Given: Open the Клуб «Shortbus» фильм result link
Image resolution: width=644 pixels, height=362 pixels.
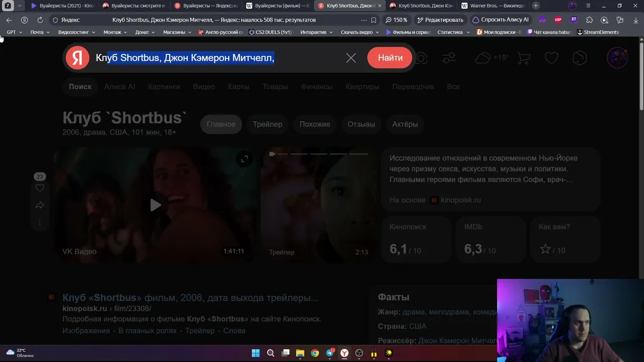Looking at the screenshot, I should coord(190,298).
